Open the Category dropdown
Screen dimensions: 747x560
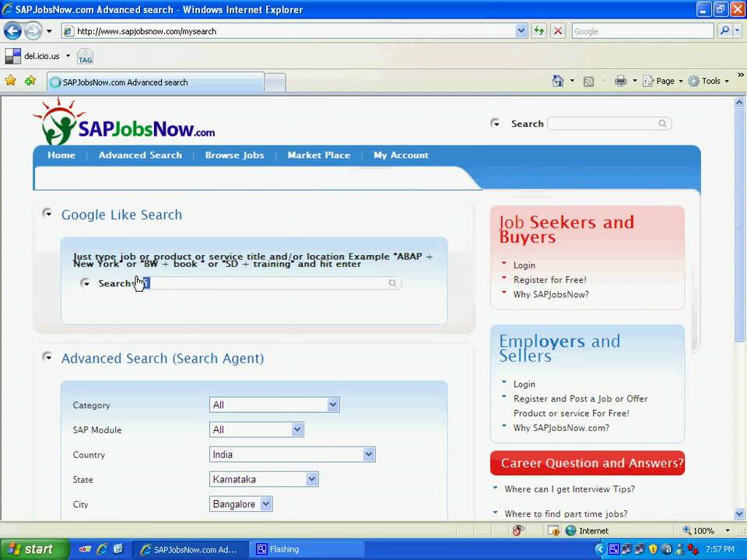point(275,404)
